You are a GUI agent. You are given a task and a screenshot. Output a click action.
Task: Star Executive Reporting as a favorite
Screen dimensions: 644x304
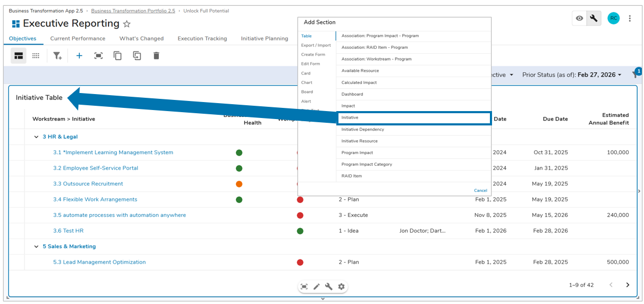(127, 24)
